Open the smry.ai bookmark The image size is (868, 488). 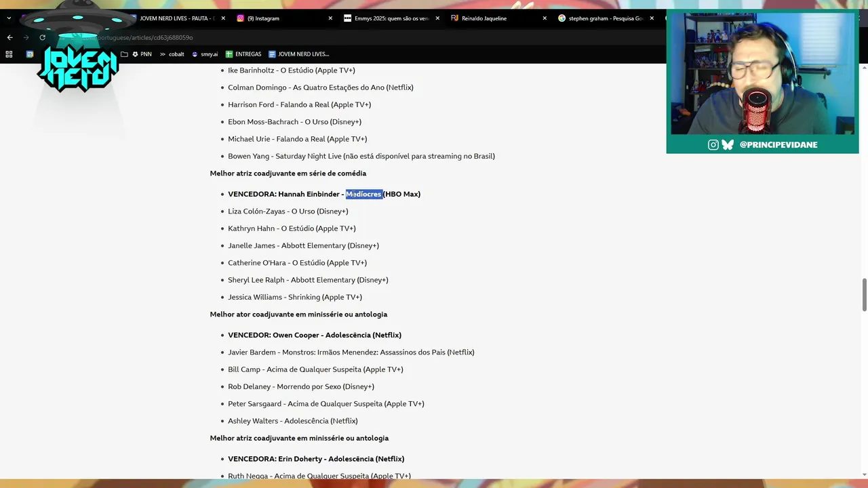[205, 54]
